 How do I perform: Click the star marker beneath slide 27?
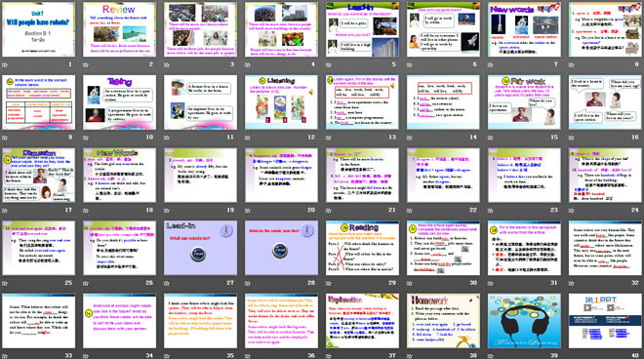point(167,283)
